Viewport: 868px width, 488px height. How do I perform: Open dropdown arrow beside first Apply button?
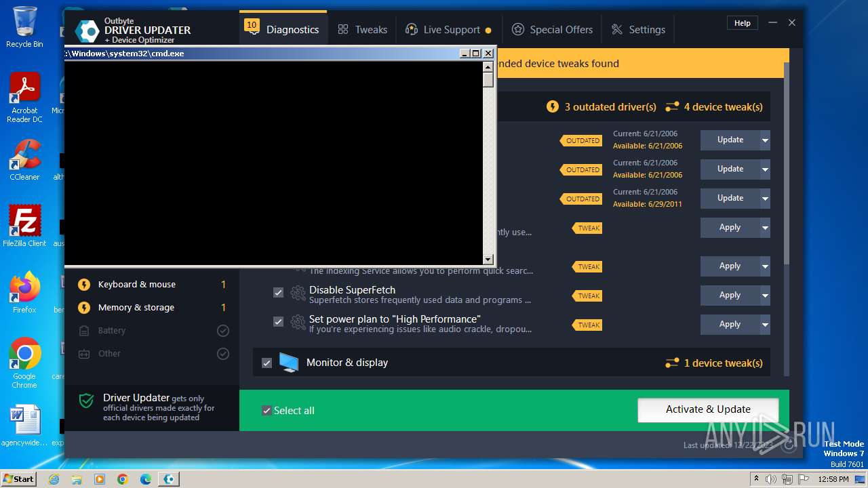pyautogui.click(x=765, y=228)
